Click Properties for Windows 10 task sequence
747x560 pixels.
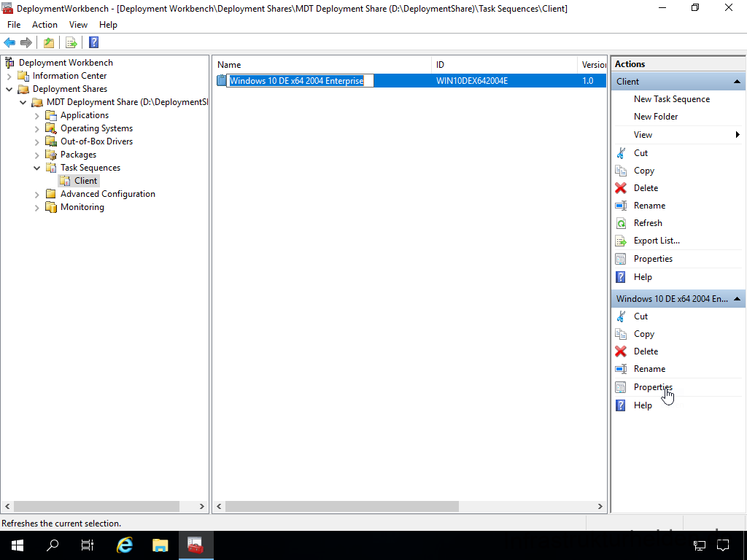653,387
